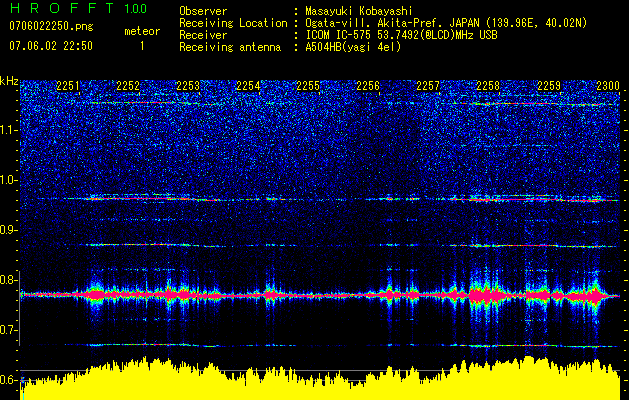Select the filename 0706022250.png

pyautogui.click(x=51, y=26)
